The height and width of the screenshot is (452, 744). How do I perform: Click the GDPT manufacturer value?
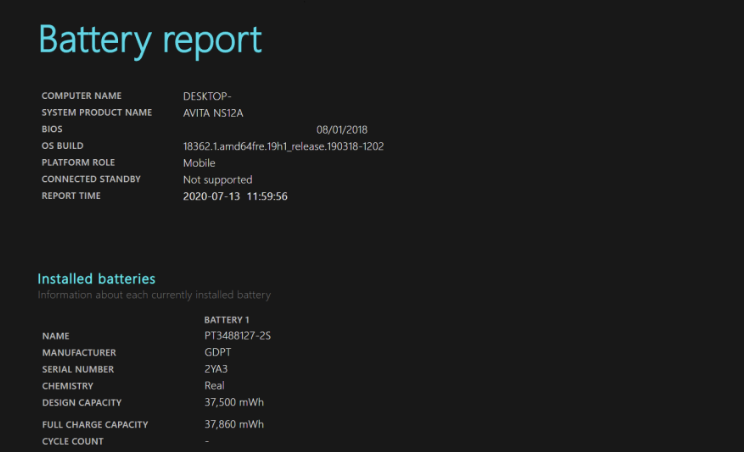[218, 352]
